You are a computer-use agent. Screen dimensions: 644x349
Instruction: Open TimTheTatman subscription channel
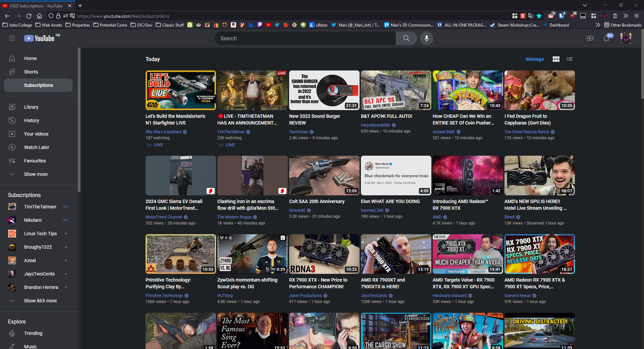39,207
